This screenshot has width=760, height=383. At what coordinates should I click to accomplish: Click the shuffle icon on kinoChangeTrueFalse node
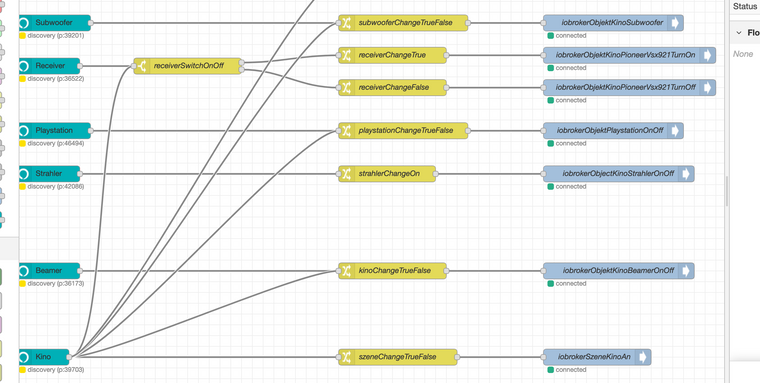346,271
